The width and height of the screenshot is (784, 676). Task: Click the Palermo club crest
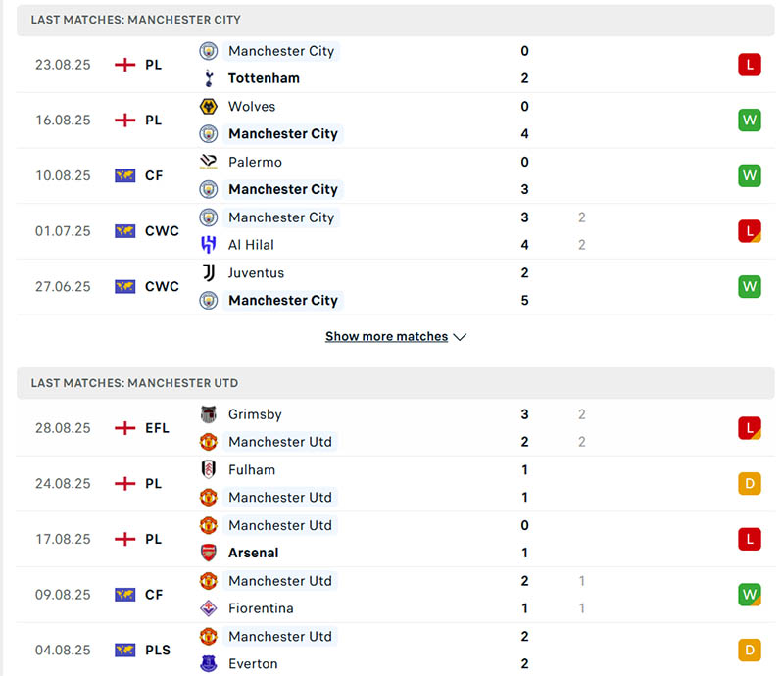pos(209,162)
